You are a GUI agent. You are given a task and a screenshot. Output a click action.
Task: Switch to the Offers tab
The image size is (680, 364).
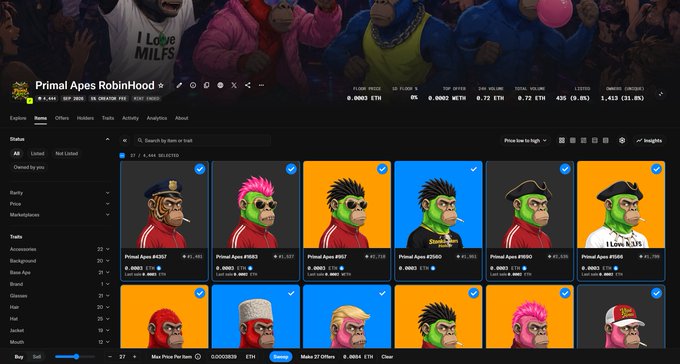62,118
